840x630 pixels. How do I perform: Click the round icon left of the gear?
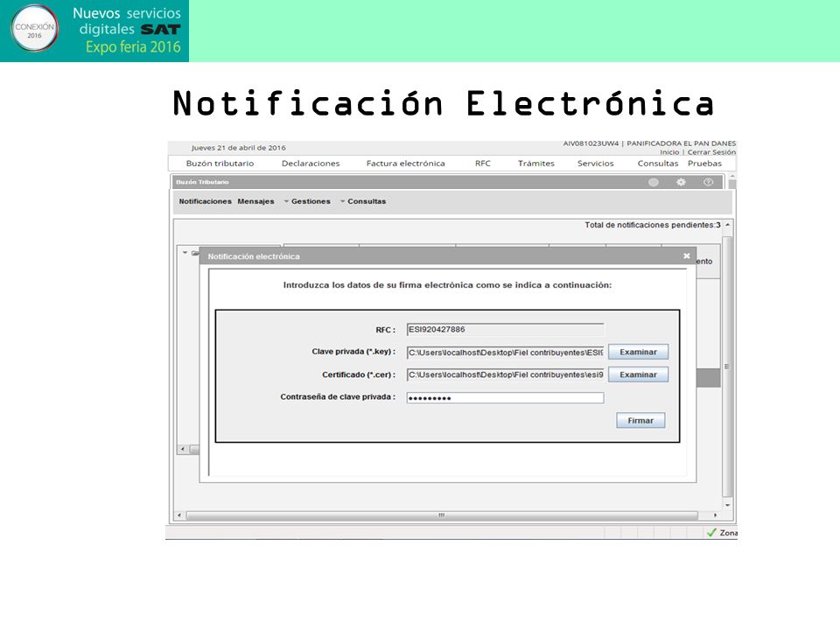654,182
